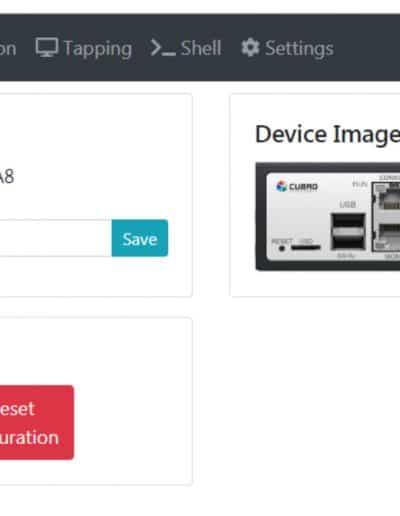
Task: Click the terminal prompt icon for Shell
Action: [163, 48]
